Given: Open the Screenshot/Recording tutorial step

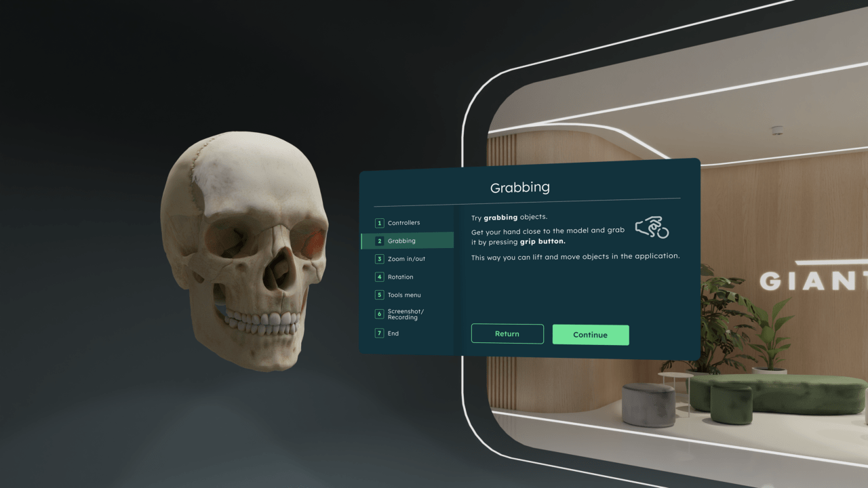Looking at the screenshot, I should pyautogui.click(x=407, y=314).
